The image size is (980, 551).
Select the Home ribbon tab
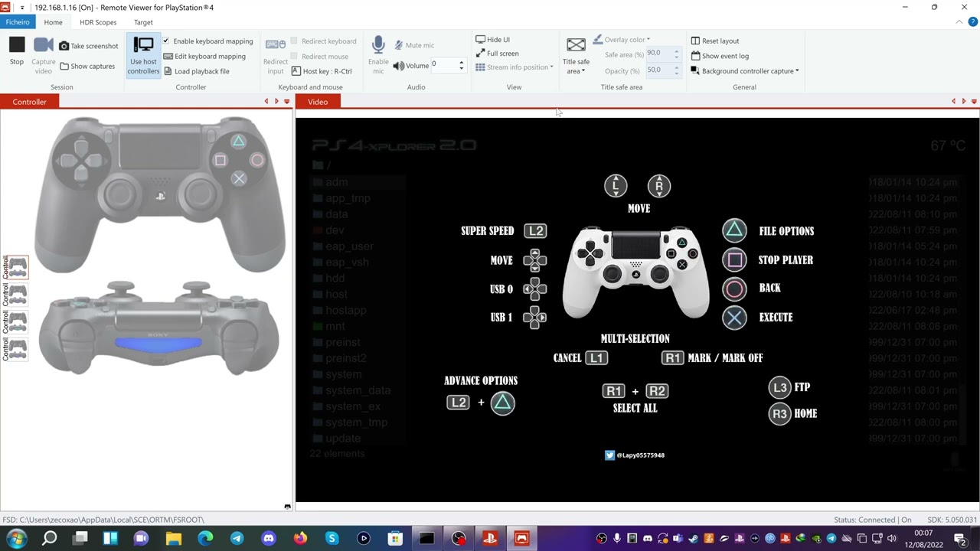point(53,22)
